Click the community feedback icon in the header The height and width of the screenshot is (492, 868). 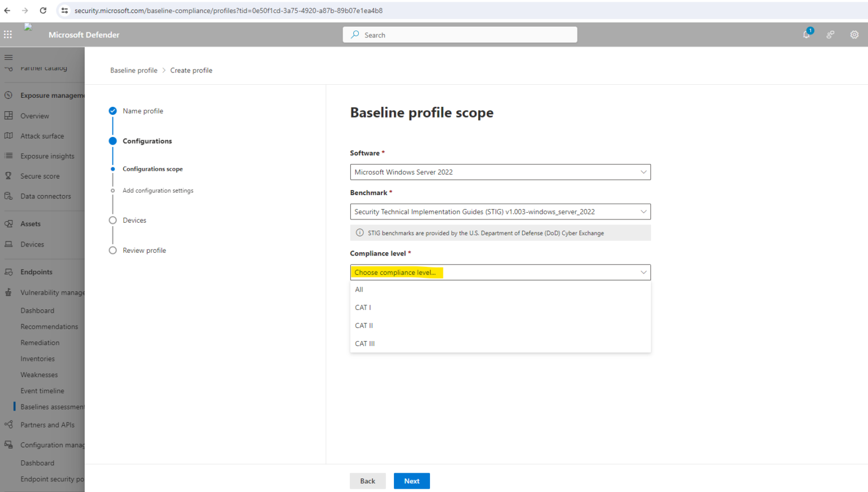point(830,34)
